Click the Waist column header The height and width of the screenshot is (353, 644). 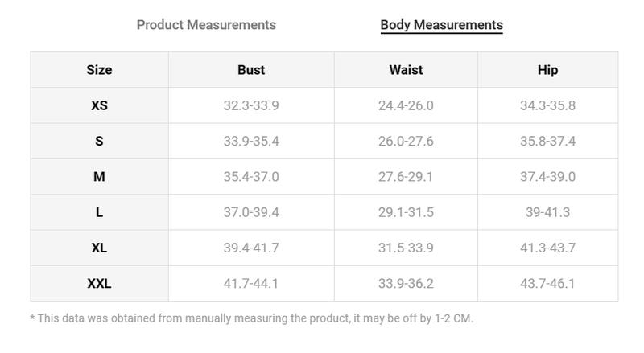(406, 70)
